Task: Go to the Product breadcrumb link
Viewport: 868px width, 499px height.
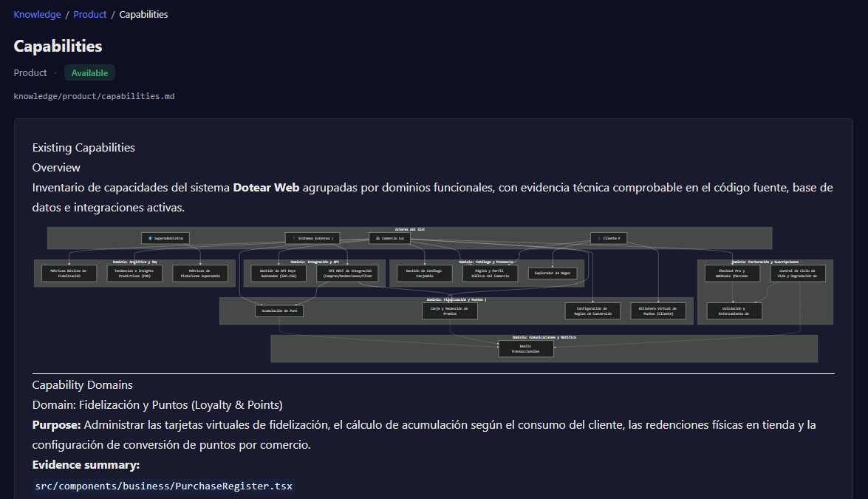Action: click(x=89, y=14)
